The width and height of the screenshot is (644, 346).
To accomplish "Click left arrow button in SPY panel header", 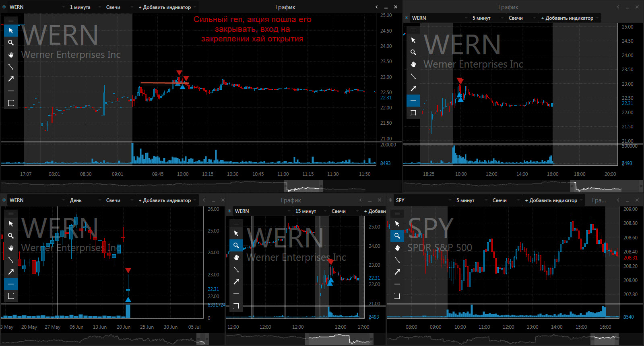I will pos(618,200).
